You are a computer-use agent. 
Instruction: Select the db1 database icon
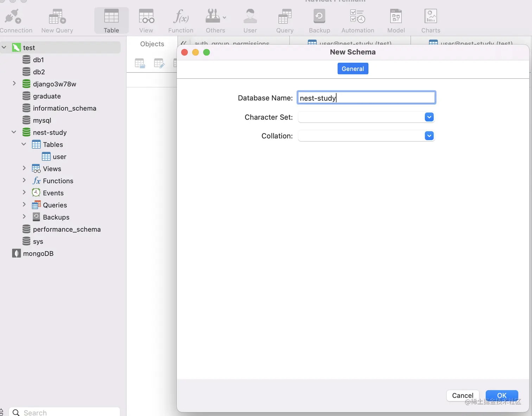(x=26, y=59)
